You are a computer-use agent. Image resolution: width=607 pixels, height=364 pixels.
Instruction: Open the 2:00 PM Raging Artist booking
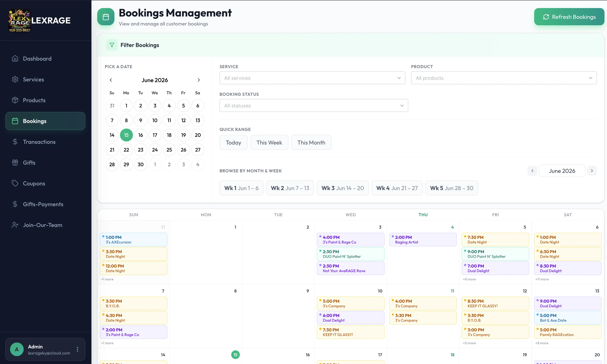pos(423,240)
